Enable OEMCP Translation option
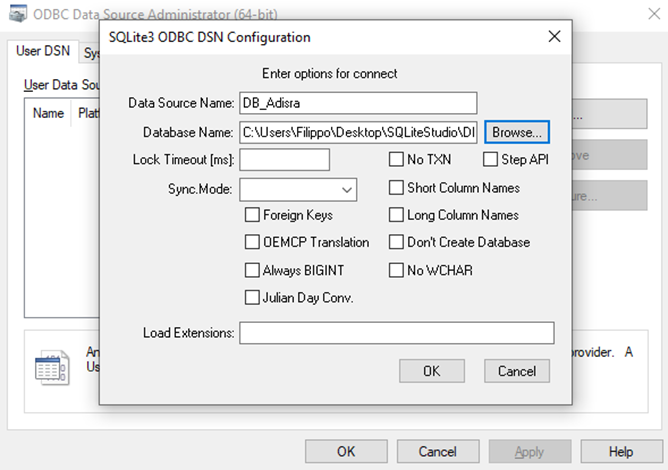 pyautogui.click(x=252, y=242)
